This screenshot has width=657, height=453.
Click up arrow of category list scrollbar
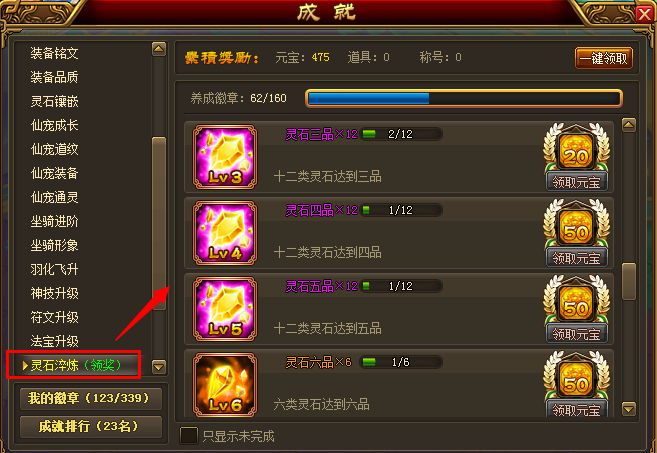point(159,49)
